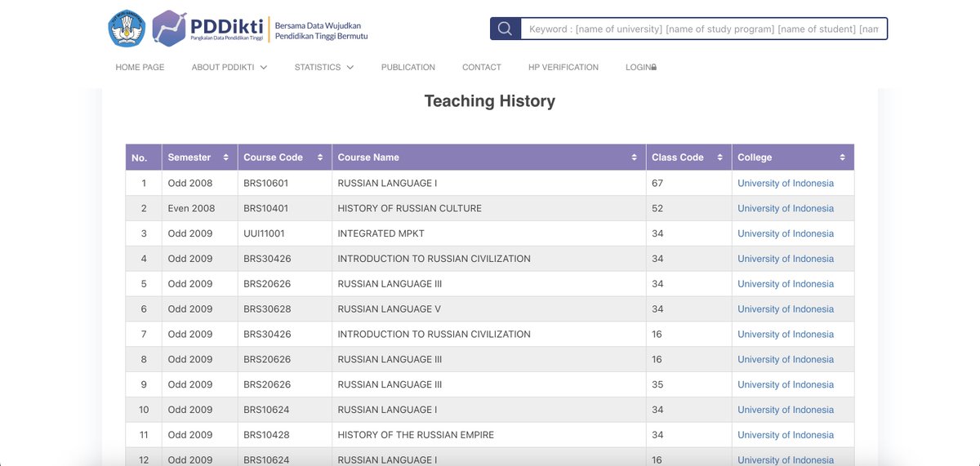Select course code BRS10601

coord(265,183)
